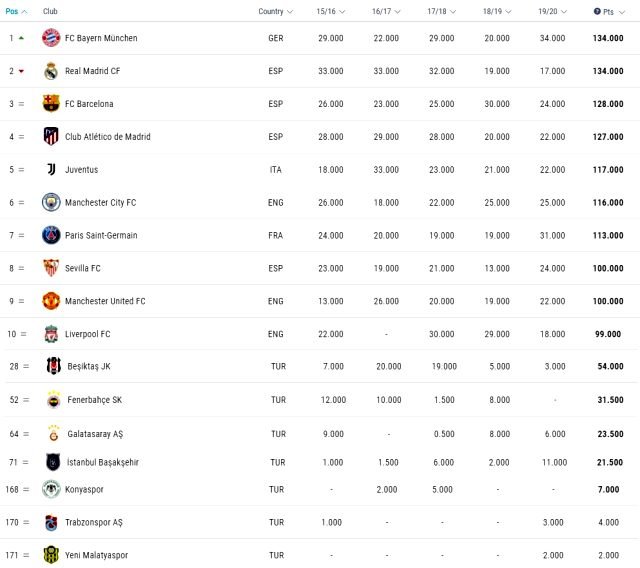
Task: Click the Real Madrid CF crest icon
Action: [x=50, y=71]
